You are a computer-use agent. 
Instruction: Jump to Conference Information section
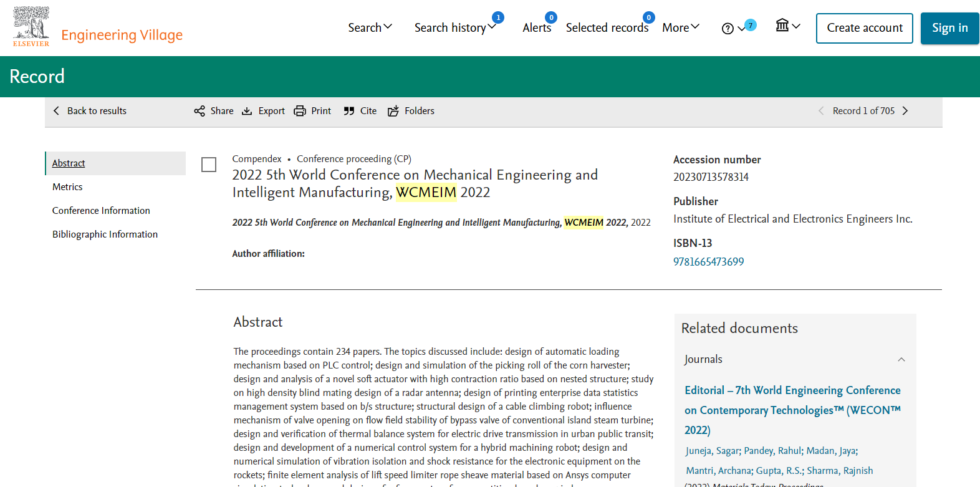[101, 211]
